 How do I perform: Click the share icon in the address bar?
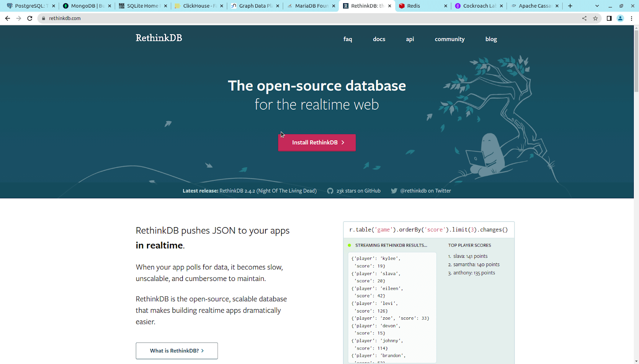pyautogui.click(x=584, y=18)
